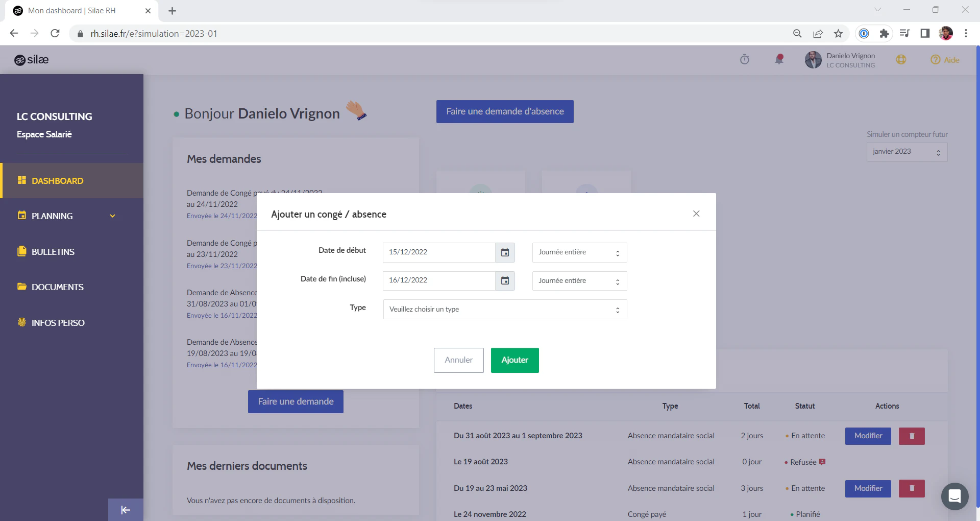This screenshot has width=980, height=521.
Task: Bookmark this page with star icon
Action: point(838,34)
